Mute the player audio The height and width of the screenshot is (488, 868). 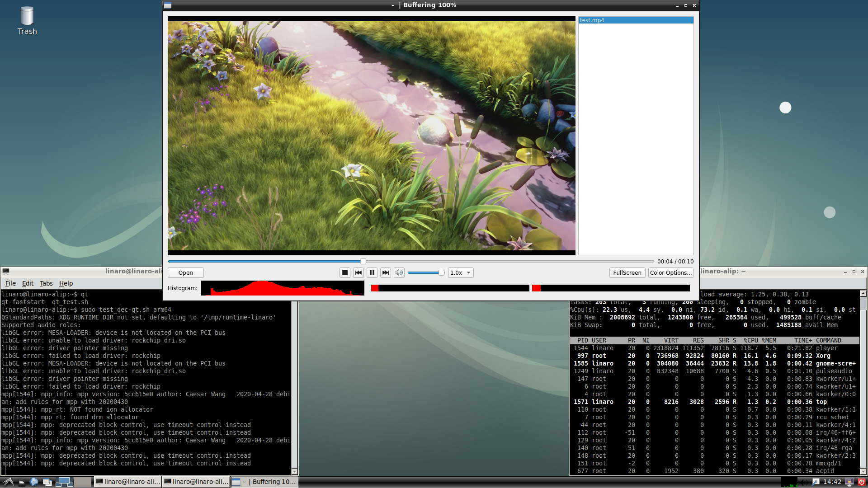(x=399, y=272)
